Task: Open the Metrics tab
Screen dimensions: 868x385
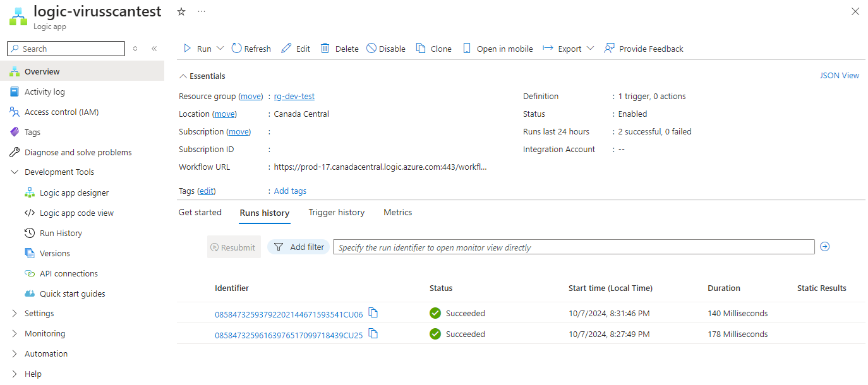Action: coord(398,213)
